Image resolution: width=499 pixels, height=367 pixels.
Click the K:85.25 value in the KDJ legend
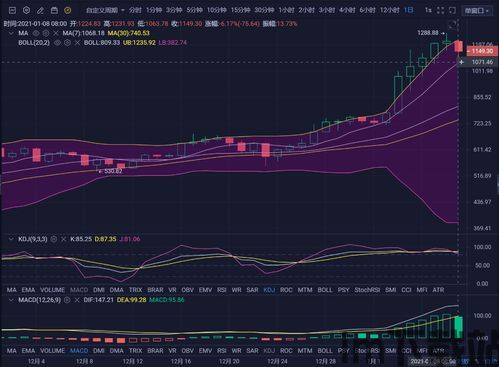[81, 239]
